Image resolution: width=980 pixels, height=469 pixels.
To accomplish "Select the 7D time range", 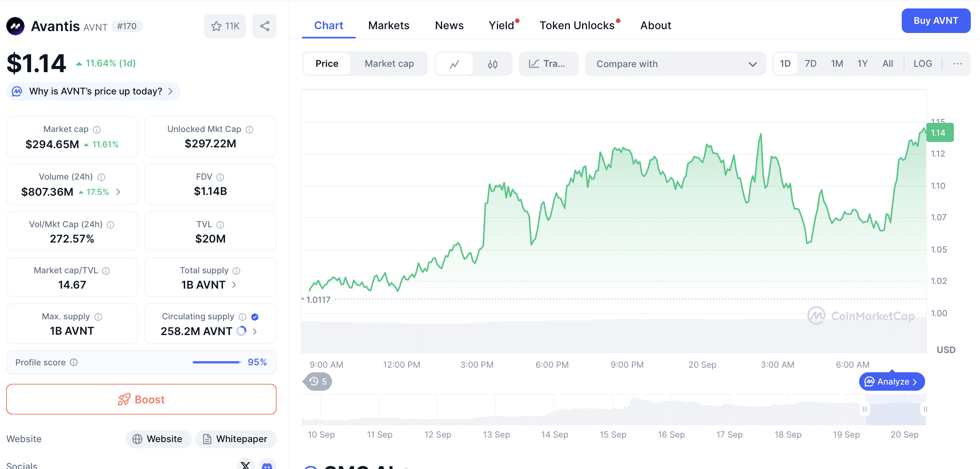I will pyautogui.click(x=810, y=64).
